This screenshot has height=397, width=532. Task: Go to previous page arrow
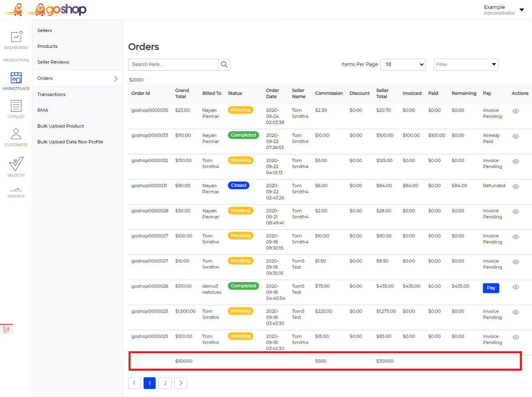(134, 383)
